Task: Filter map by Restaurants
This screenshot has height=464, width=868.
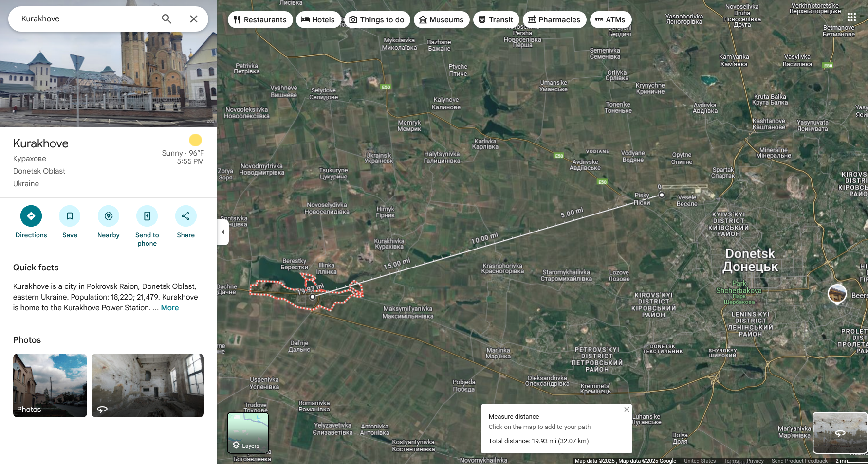Action: (x=260, y=20)
